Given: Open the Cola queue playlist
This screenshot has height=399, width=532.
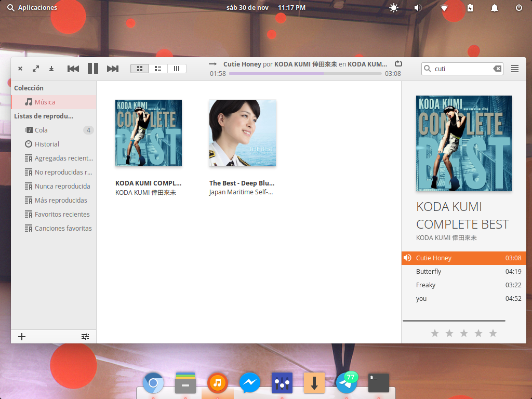Looking at the screenshot, I should [x=54, y=130].
